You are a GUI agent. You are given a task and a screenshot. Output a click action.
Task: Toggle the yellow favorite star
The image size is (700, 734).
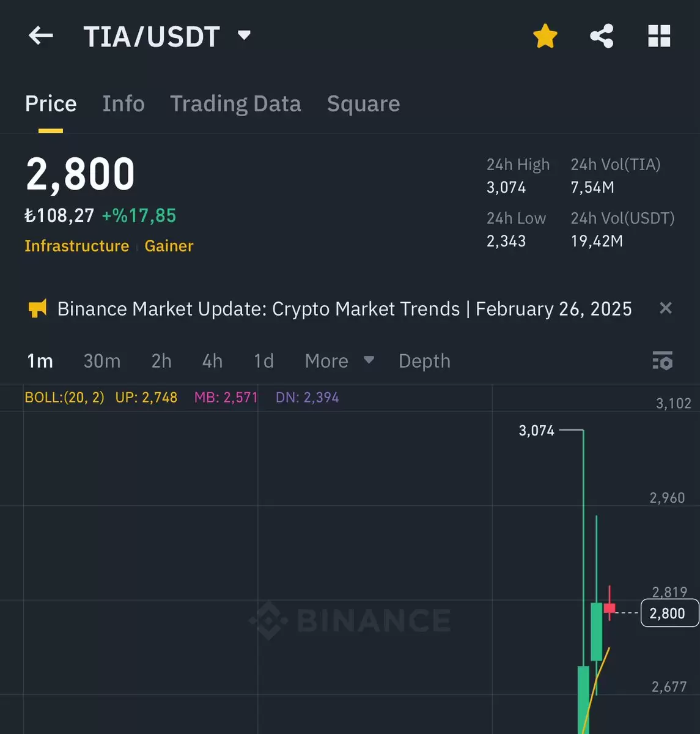[545, 36]
